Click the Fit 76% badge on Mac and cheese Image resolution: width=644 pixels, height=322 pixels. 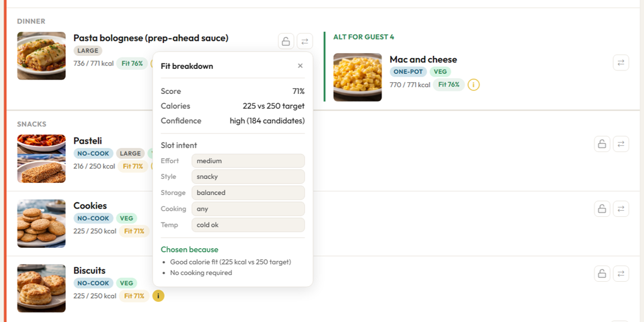coord(449,85)
